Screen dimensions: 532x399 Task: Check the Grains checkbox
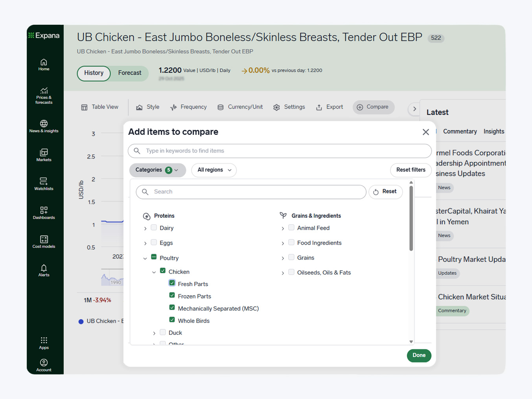coord(291,257)
